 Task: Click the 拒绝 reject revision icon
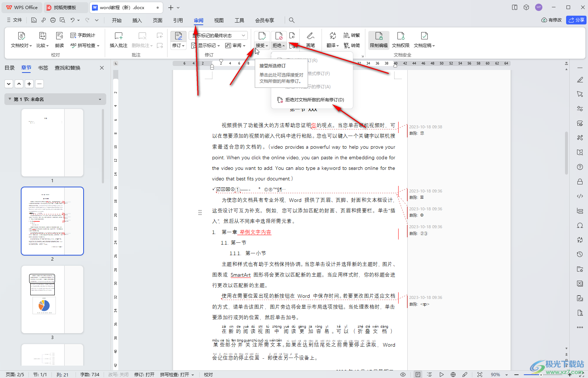279,36
